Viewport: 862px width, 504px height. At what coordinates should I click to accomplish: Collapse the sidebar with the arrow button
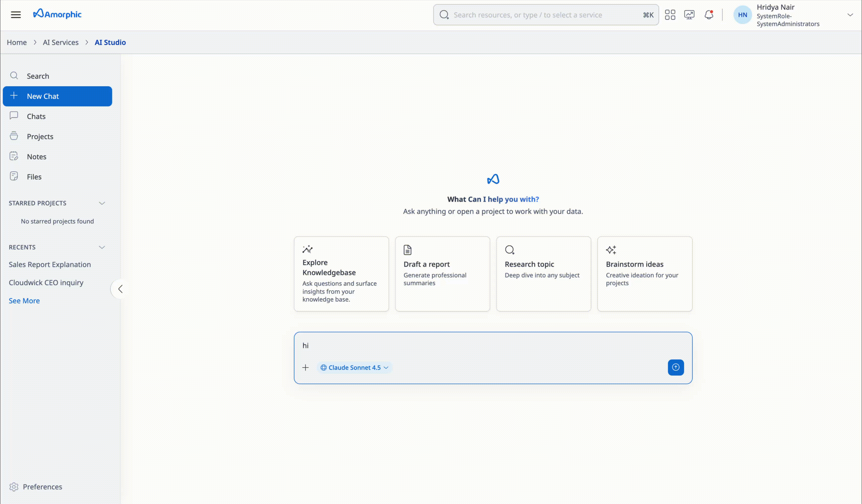120,289
